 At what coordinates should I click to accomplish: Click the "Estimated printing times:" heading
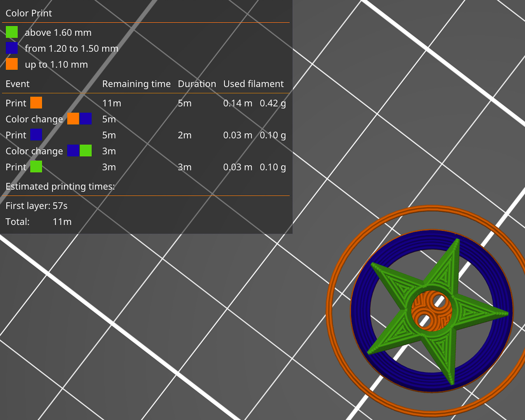point(60,187)
